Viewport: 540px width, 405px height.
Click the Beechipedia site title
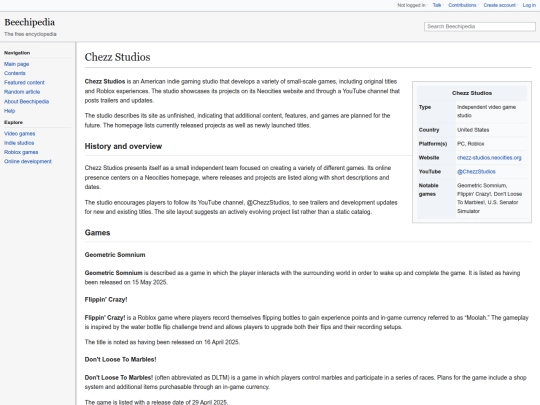pyautogui.click(x=30, y=22)
